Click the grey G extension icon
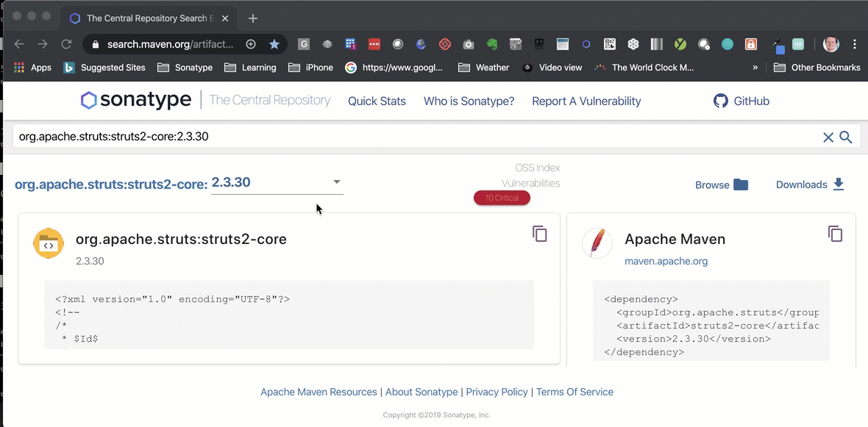 [303, 44]
